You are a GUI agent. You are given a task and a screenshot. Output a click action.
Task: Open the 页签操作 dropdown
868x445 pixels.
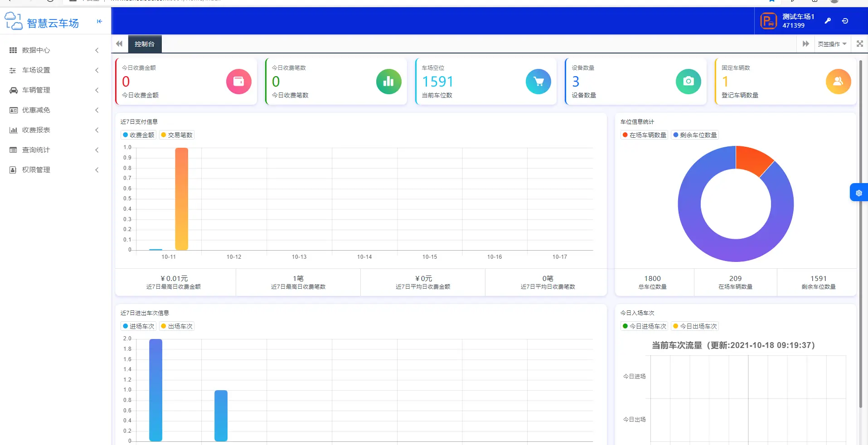pyautogui.click(x=832, y=44)
